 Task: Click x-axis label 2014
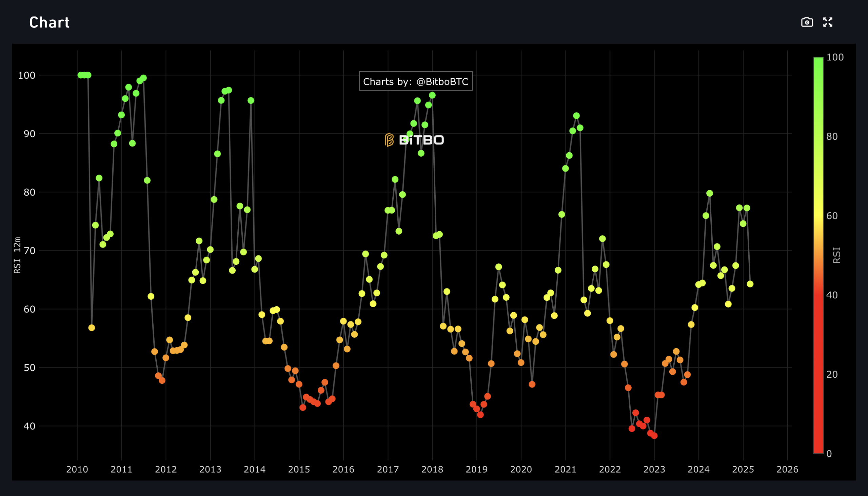[255, 470]
